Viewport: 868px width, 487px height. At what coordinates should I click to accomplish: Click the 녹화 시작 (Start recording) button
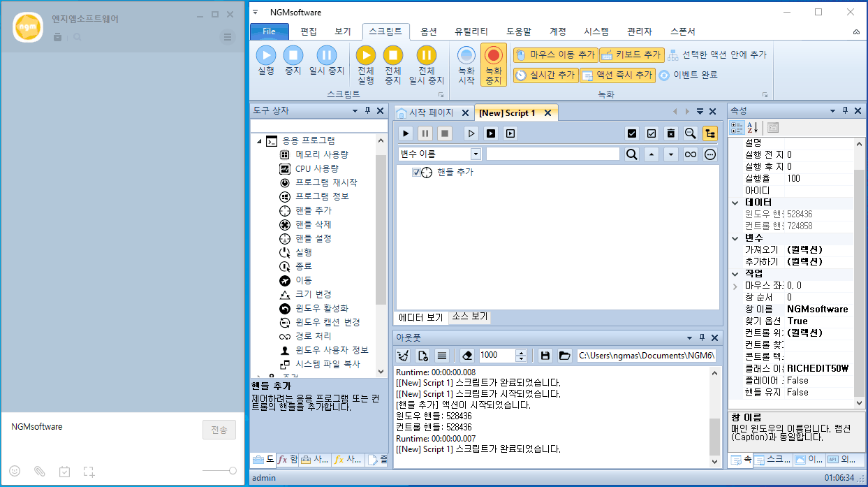tap(466, 65)
